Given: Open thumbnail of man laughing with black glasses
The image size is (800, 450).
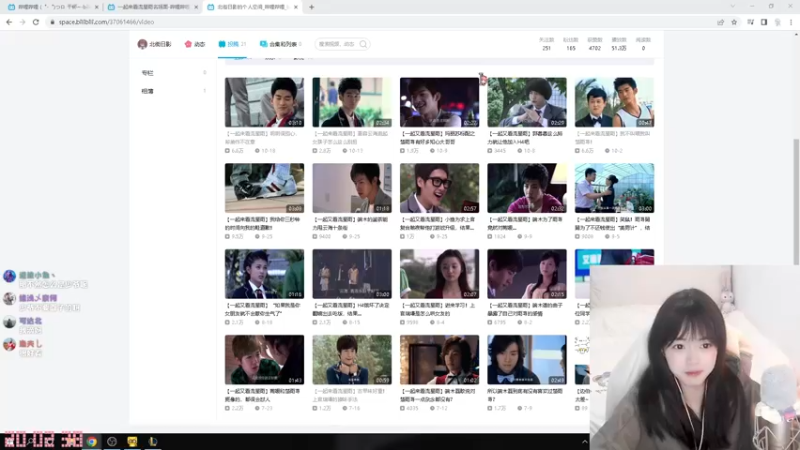Looking at the screenshot, I should [x=439, y=188].
